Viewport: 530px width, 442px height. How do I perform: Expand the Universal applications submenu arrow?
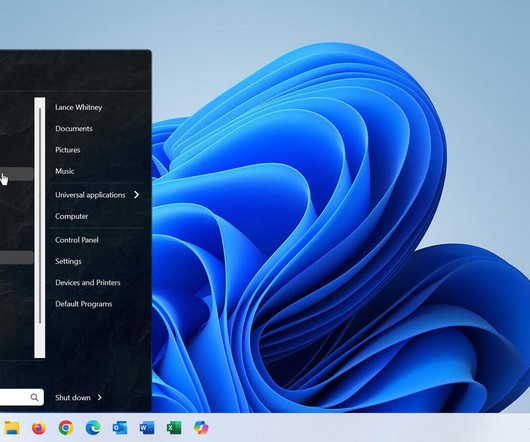click(x=136, y=195)
